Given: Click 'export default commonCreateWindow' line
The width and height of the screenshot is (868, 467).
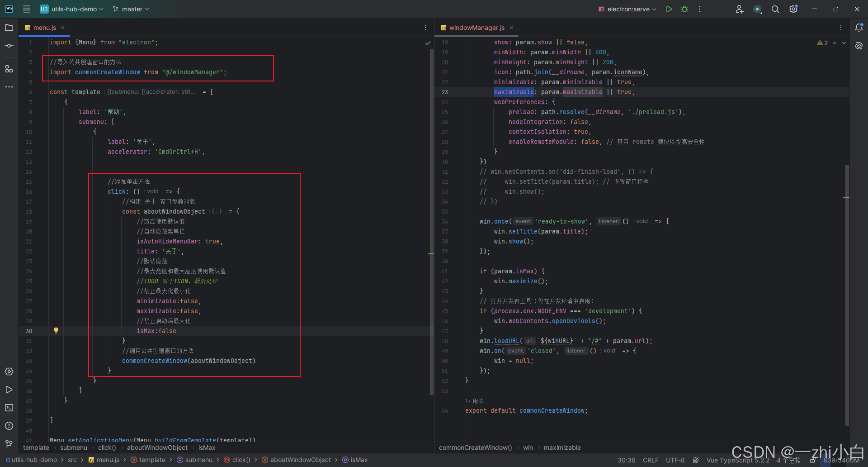Looking at the screenshot, I should 527,410.
